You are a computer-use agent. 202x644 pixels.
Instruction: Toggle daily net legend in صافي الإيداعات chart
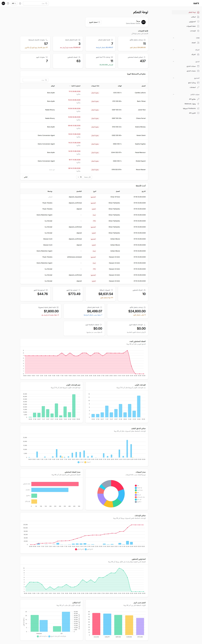click(x=89, y=549)
